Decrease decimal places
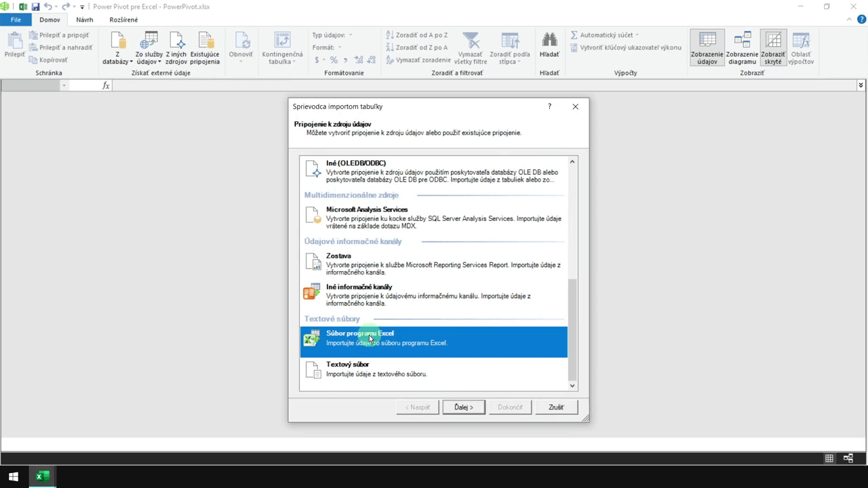 372,60
